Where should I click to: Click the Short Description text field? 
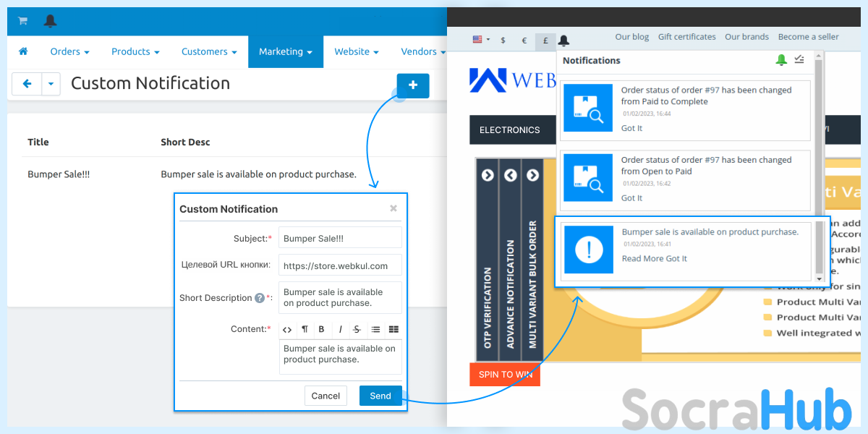coord(340,297)
